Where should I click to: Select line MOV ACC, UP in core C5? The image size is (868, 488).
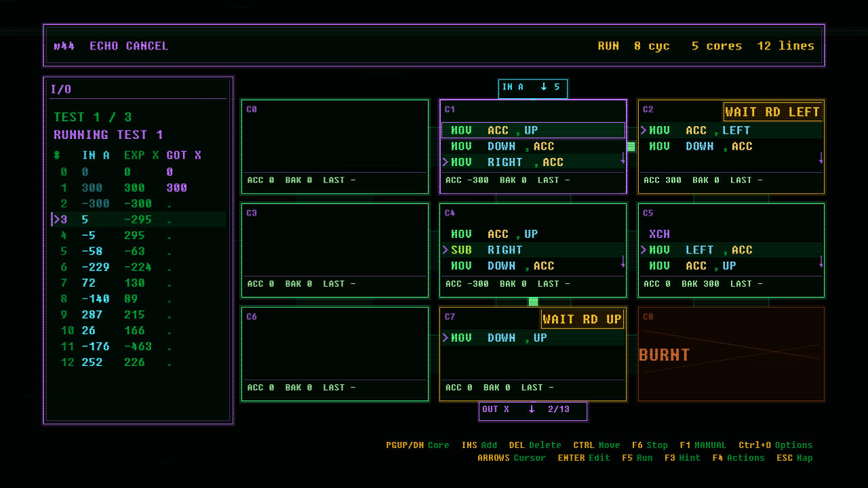731,266
